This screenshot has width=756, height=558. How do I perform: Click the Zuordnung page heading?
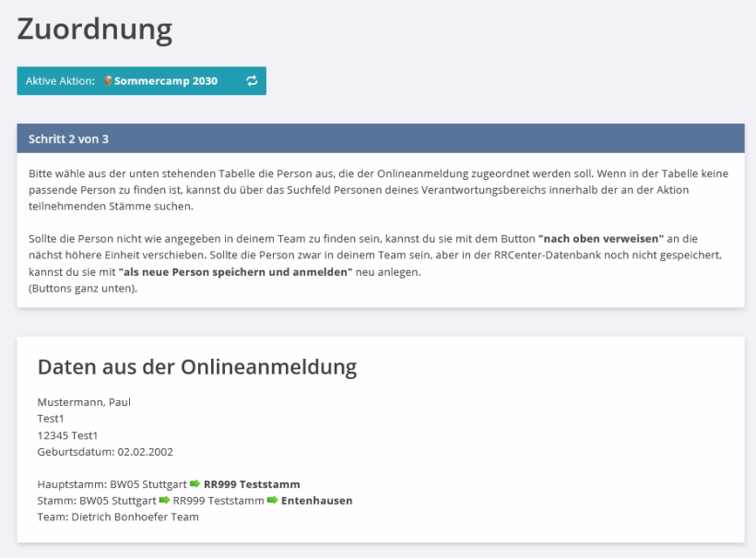pos(95,30)
